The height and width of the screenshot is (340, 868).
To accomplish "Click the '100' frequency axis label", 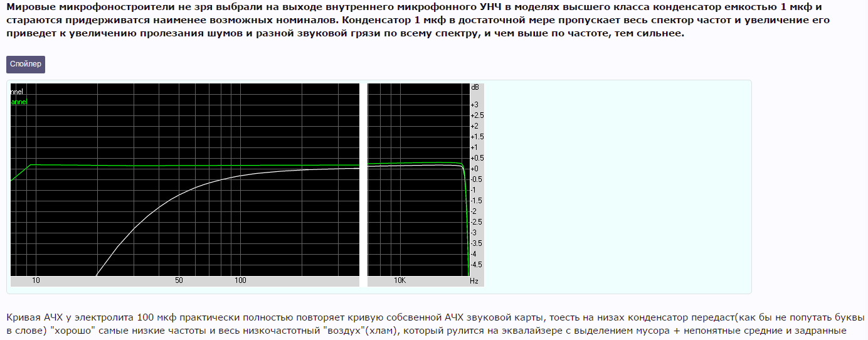I will (240, 280).
